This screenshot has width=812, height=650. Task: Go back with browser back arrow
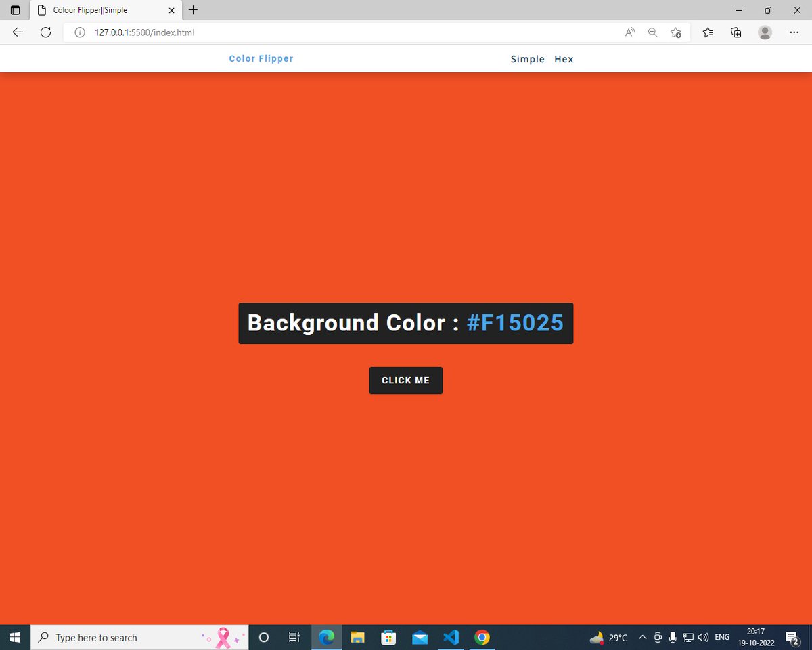pyautogui.click(x=18, y=32)
